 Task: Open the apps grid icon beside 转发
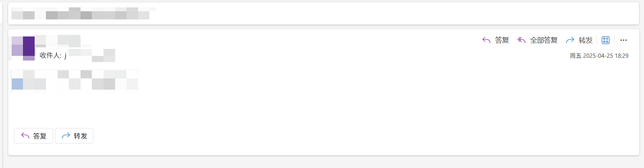605,40
